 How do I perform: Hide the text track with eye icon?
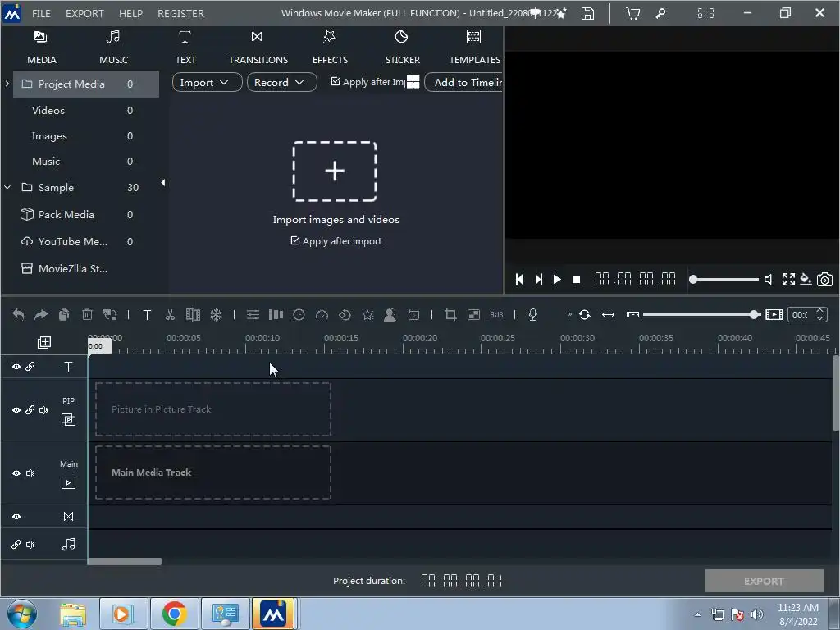[x=16, y=367]
